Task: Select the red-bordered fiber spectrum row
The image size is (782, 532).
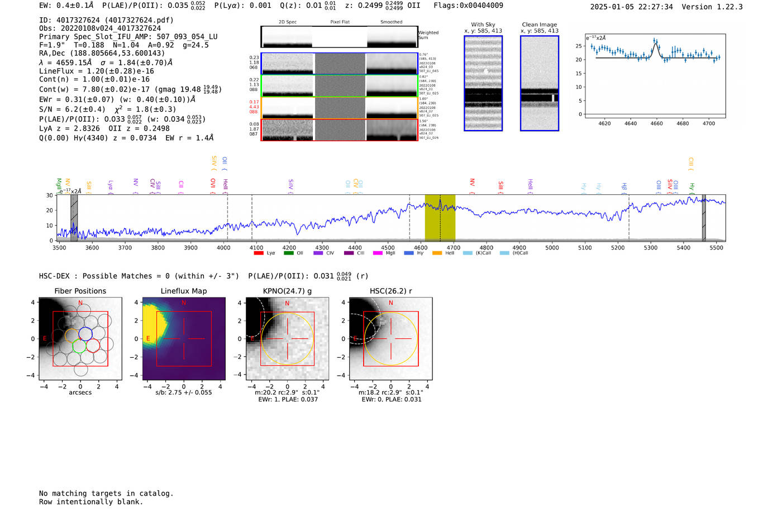Action: point(340,130)
